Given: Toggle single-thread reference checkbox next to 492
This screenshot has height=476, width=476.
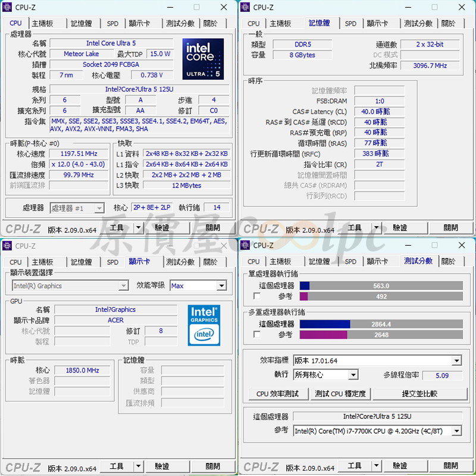Looking at the screenshot, I should 257,296.
